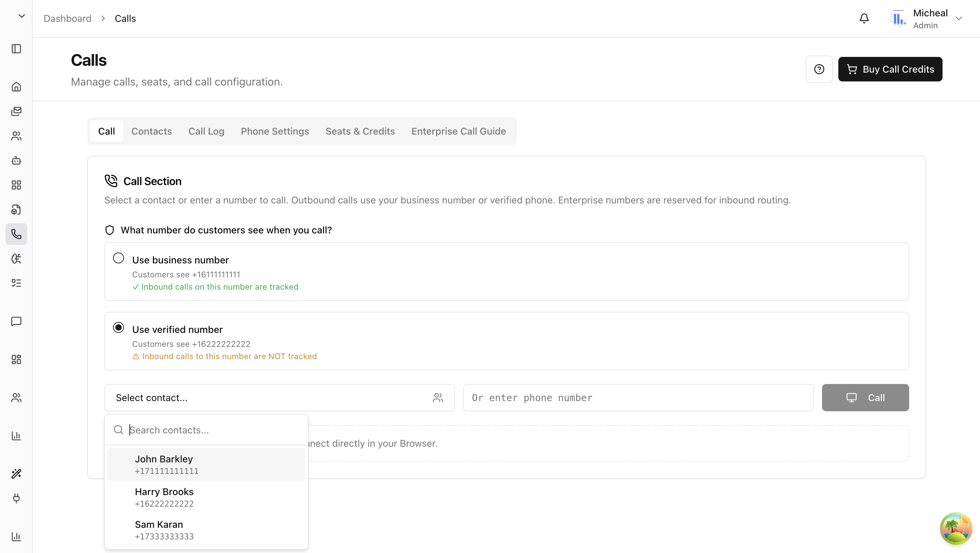Open the Seats & Credits tab
The image size is (980, 553).
pos(360,131)
